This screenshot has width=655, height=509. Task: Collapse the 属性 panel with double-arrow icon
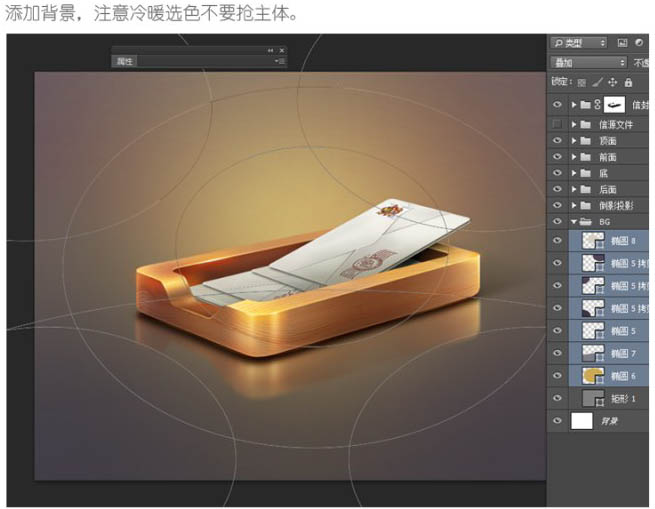click(x=270, y=50)
